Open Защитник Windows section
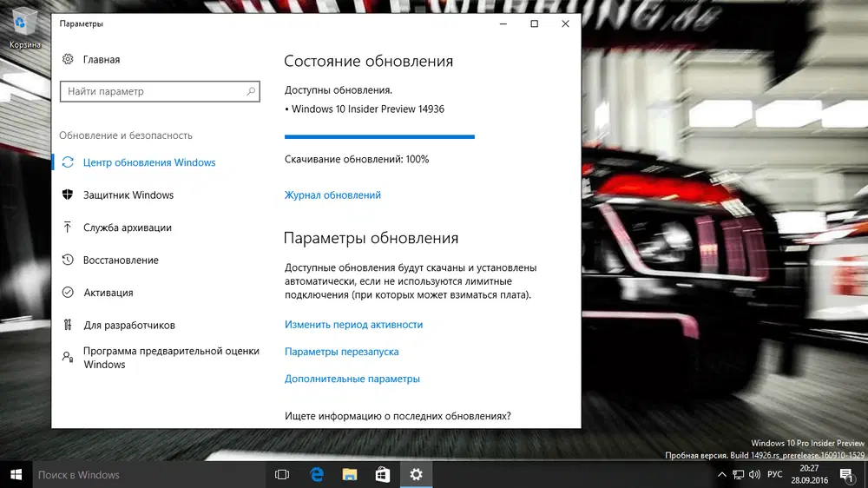The height and width of the screenshot is (488, 868). [128, 195]
